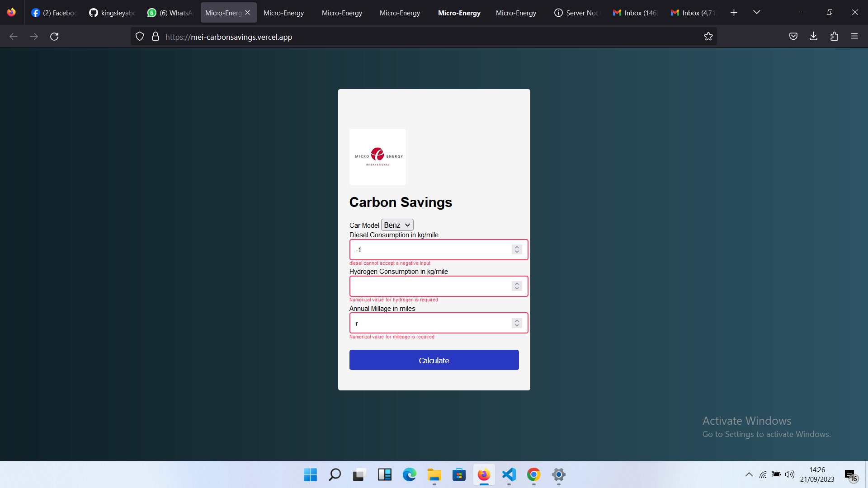The image size is (868, 488).
Task: Click the Calculate button
Action: 434,360
